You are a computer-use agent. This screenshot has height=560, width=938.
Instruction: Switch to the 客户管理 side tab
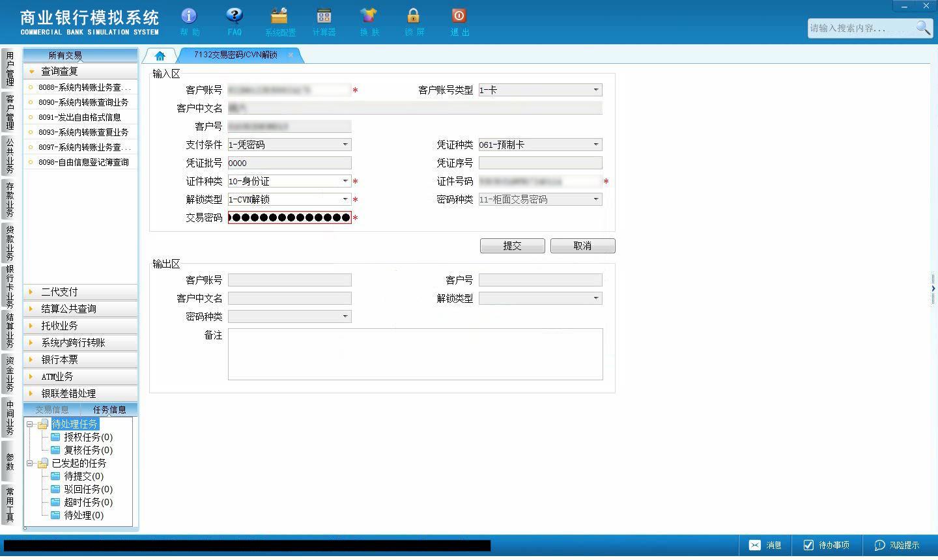click(9, 112)
